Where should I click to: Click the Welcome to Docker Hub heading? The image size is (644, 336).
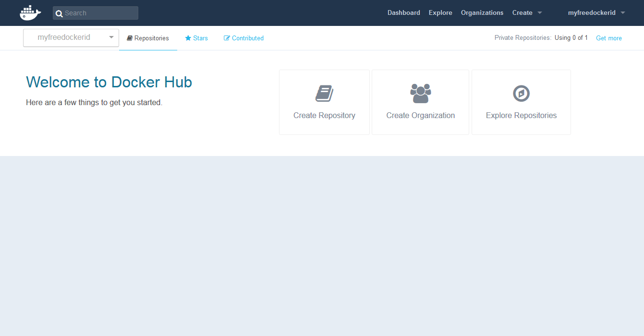(x=109, y=82)
